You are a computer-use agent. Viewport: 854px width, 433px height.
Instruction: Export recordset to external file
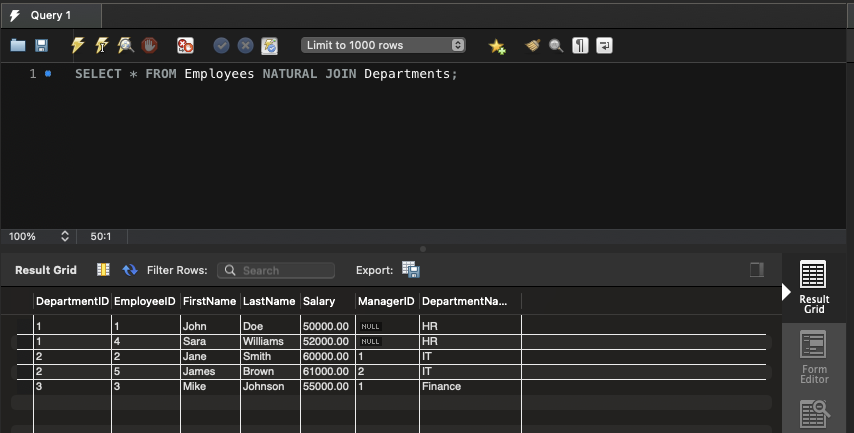410,270
